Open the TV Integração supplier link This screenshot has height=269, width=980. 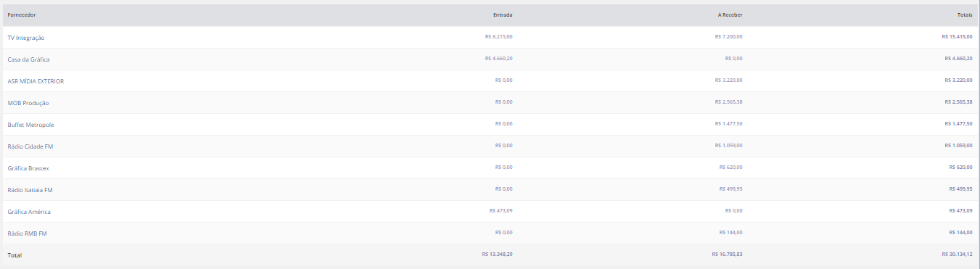(x=26, y=38)
